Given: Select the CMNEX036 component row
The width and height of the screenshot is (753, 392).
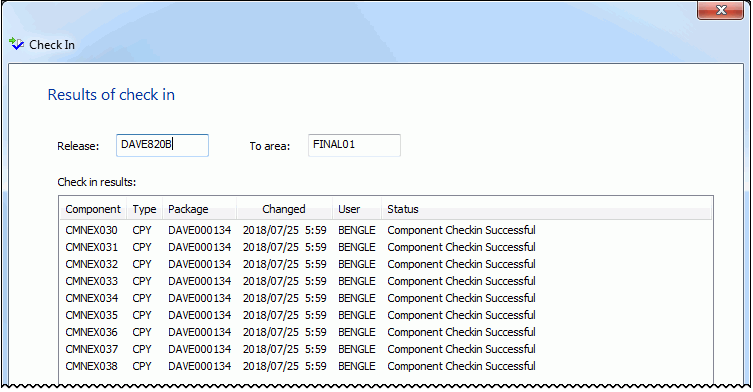Looking at the screenshot, I should click(x=386, y=332).
